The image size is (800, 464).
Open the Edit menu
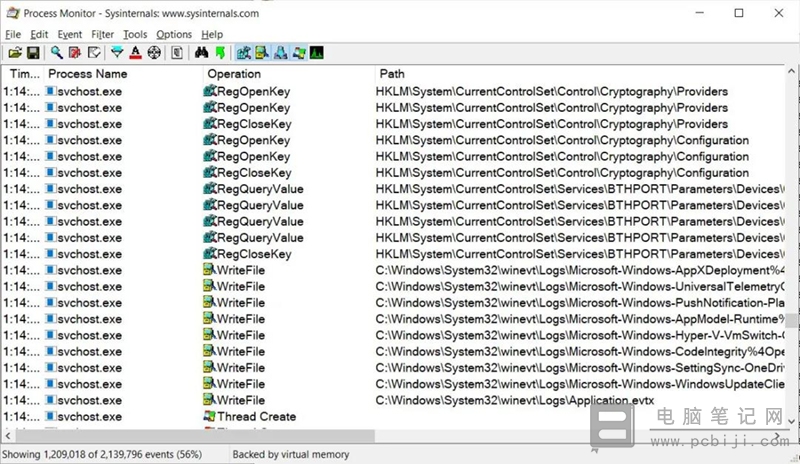point(39,34)
